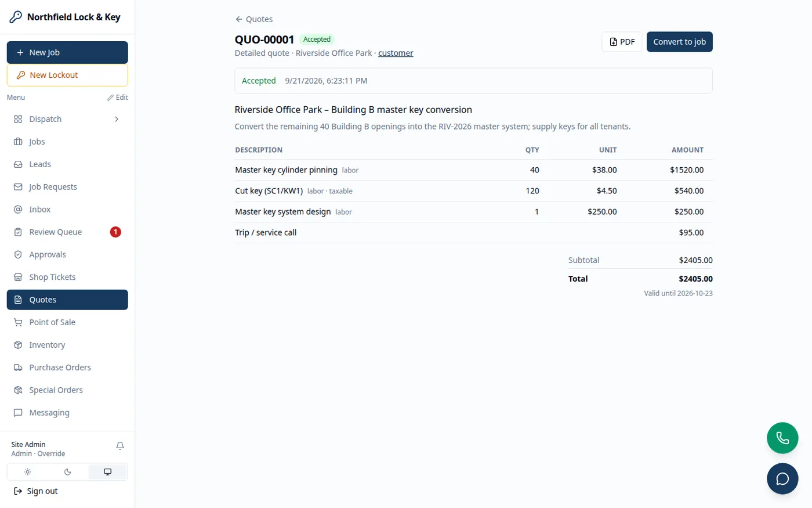Click the Inventory box icon

point(18,345)
